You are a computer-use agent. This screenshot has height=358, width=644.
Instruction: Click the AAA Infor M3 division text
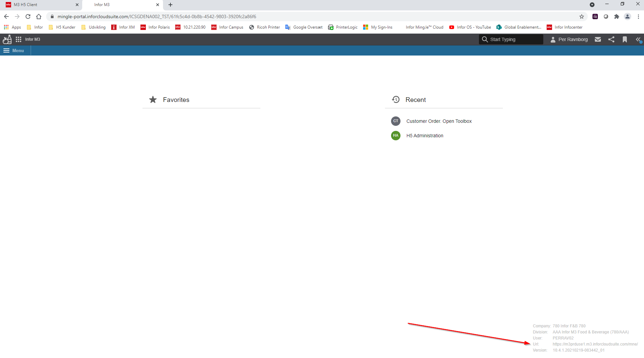590,332
